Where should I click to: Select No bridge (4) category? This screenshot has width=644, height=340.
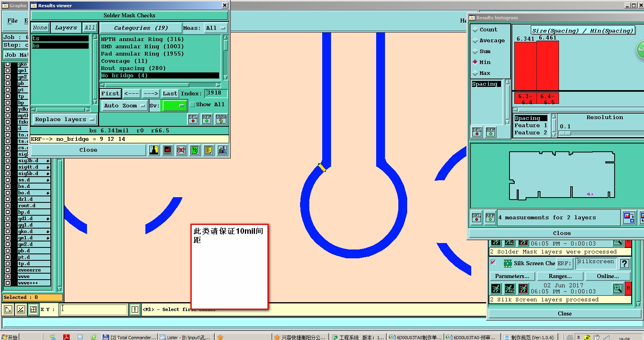(160, 76)
